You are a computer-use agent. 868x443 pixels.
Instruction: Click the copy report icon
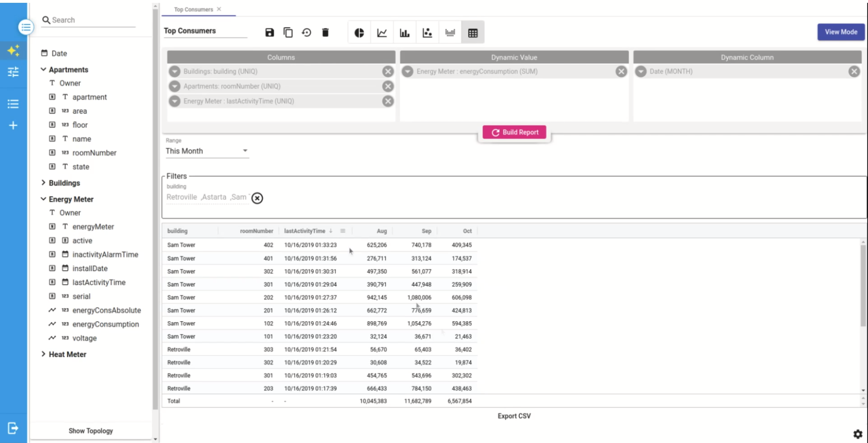pos(288,32)
